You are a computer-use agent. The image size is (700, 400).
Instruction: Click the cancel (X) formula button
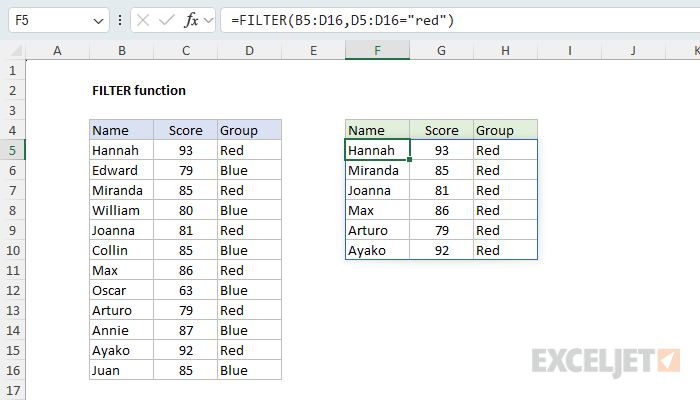(x=143, y=20)
